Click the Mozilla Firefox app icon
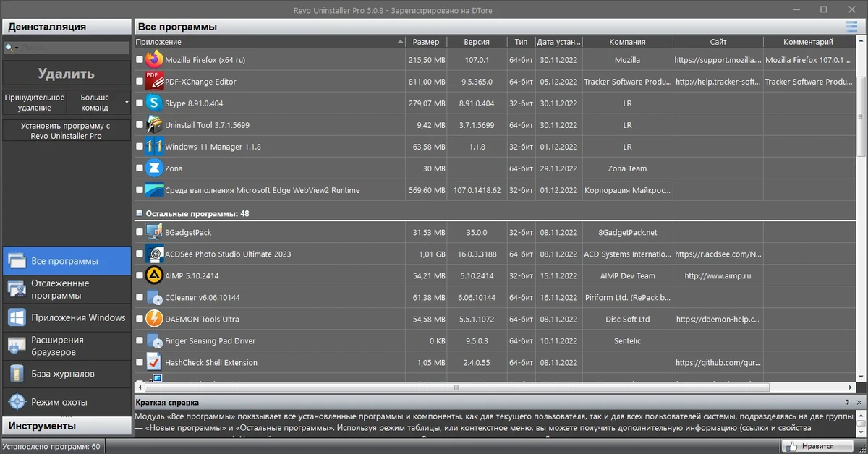Viewport: 868px width, 454px height. coord(154,60)
